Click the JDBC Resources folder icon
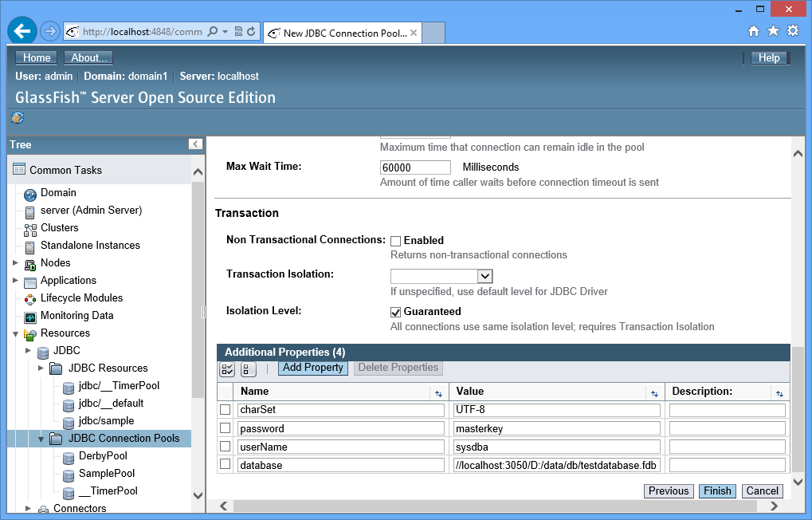The width and height of the screenshot is (812, 520). (x=56, y=368)
